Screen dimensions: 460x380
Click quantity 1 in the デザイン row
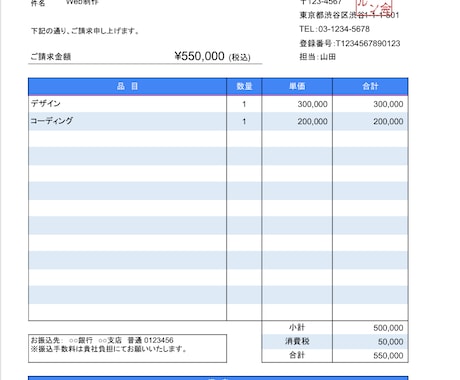pos(244,104)
